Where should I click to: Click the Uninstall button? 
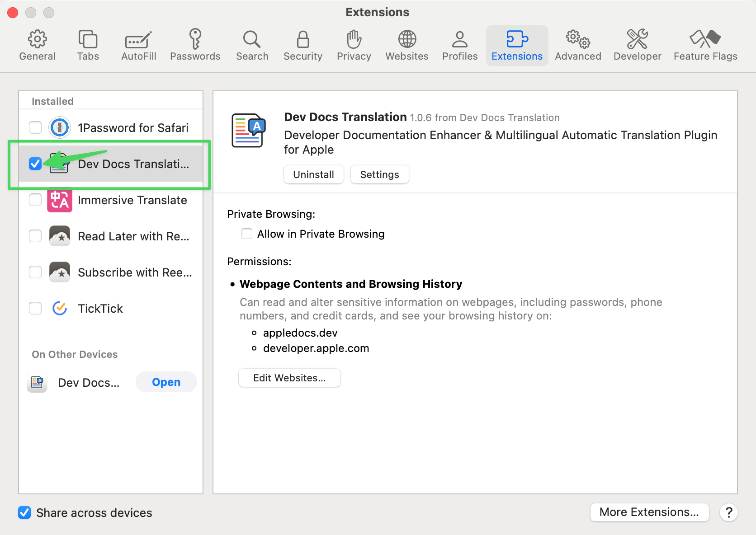click(x=313, y=174)
